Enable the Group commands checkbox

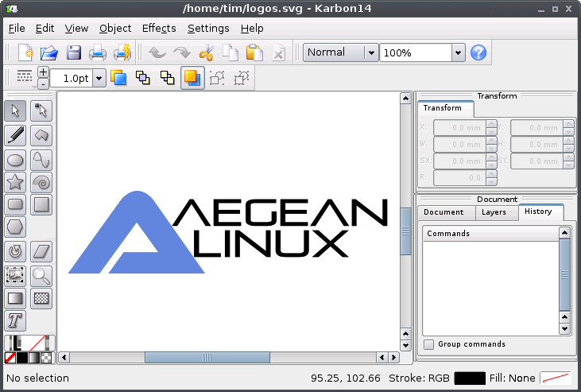[x=429, y=344]
